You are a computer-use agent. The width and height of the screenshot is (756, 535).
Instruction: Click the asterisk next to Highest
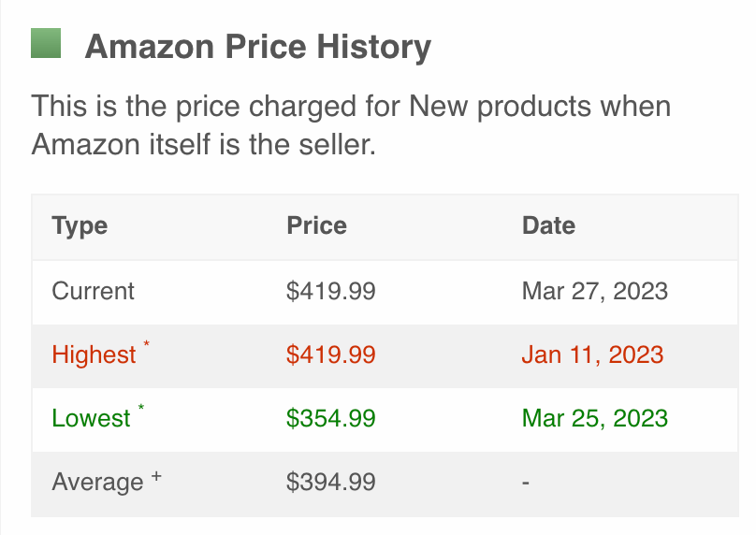click(x=146, y=347)
